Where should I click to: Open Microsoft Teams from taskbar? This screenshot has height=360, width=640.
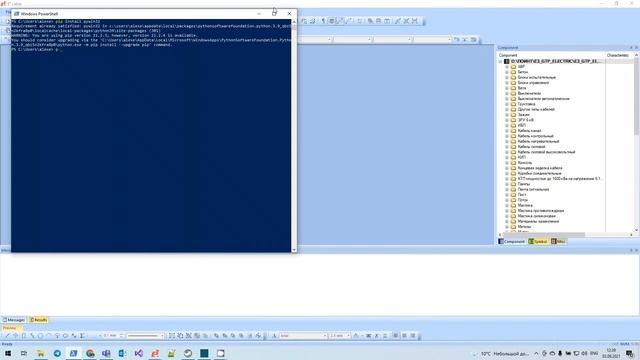coord(106,353)
